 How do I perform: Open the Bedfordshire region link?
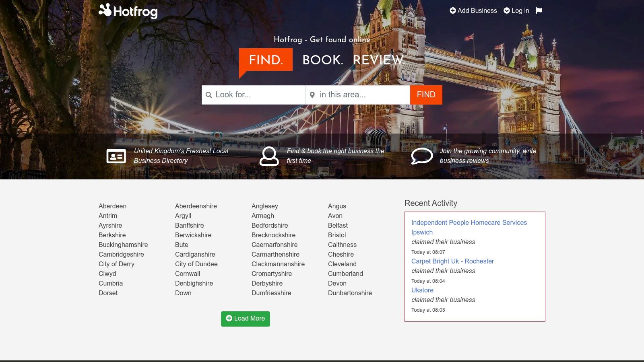click(270, 225)
